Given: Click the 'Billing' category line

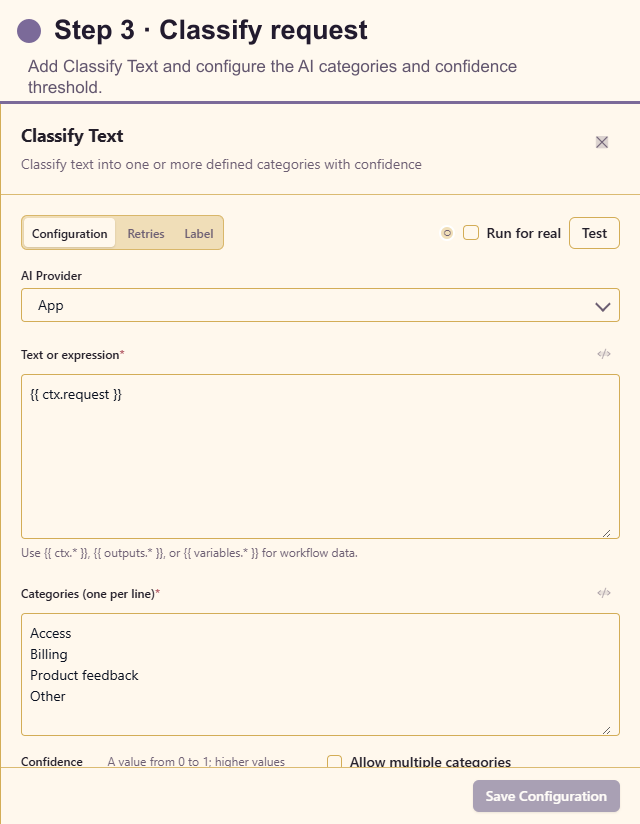Looking at the screenshot, I should click(49, 654).
